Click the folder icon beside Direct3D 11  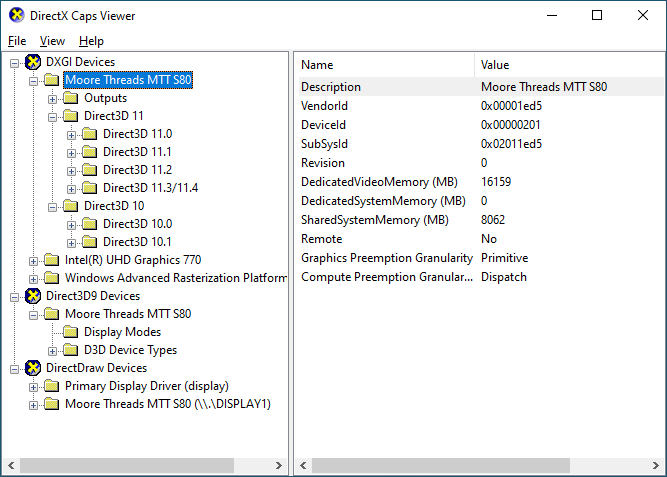71,116
